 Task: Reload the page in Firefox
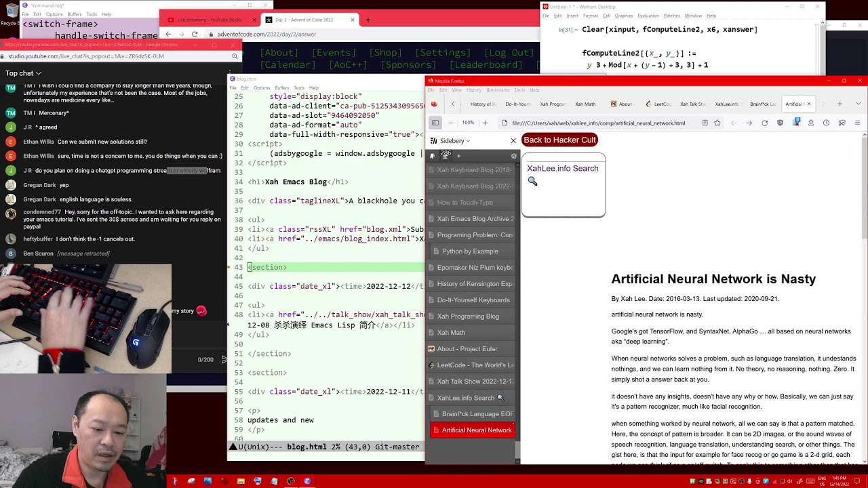pyautogui.click(x=765, y=123)
